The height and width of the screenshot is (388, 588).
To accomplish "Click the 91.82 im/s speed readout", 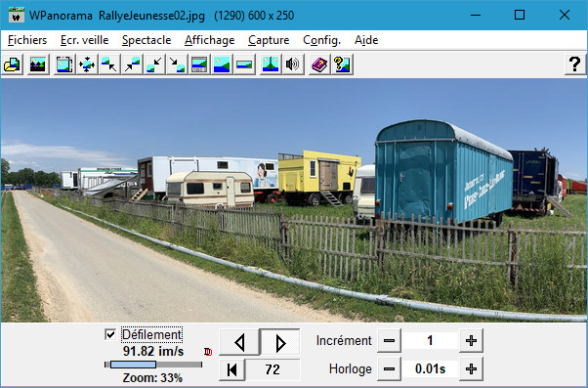I will click(153, 351).
